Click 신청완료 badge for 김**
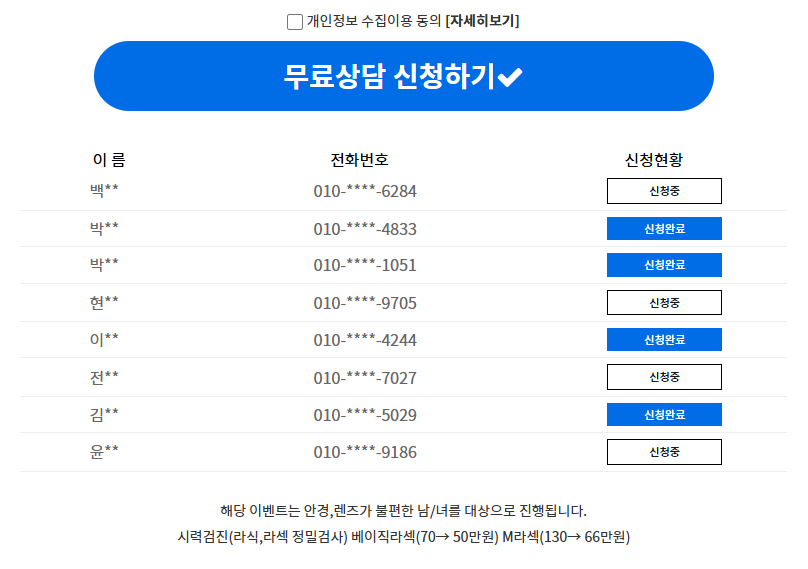Image resolution: width=808 pixels, height=569 pixels. 664,415
